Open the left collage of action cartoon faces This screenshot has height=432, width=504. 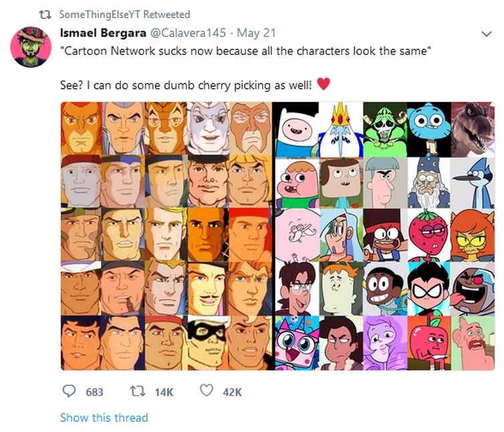[x=166, y=236]
